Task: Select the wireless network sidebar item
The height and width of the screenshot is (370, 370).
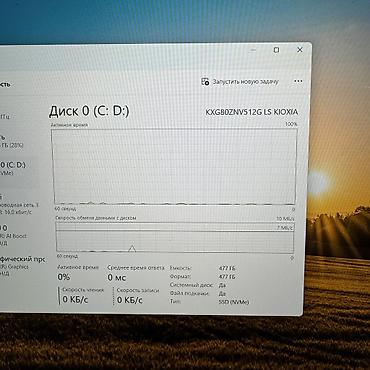Action: [x=19, y=203]
